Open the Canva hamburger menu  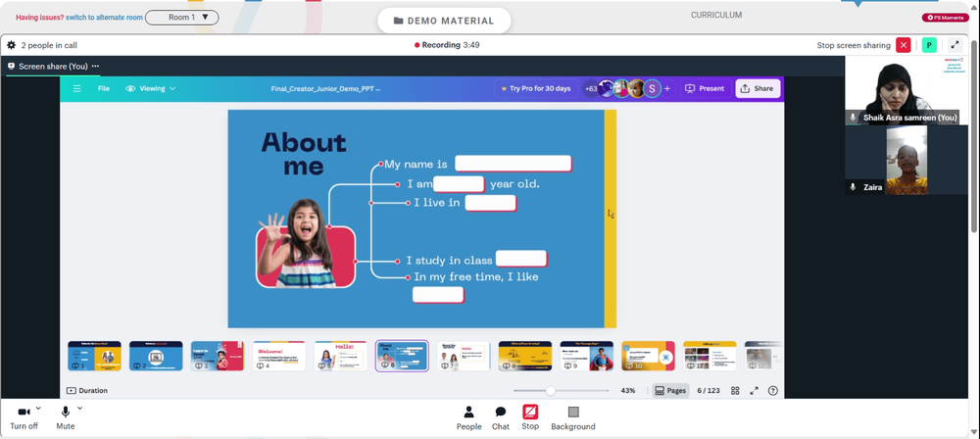tap(76, 89)
